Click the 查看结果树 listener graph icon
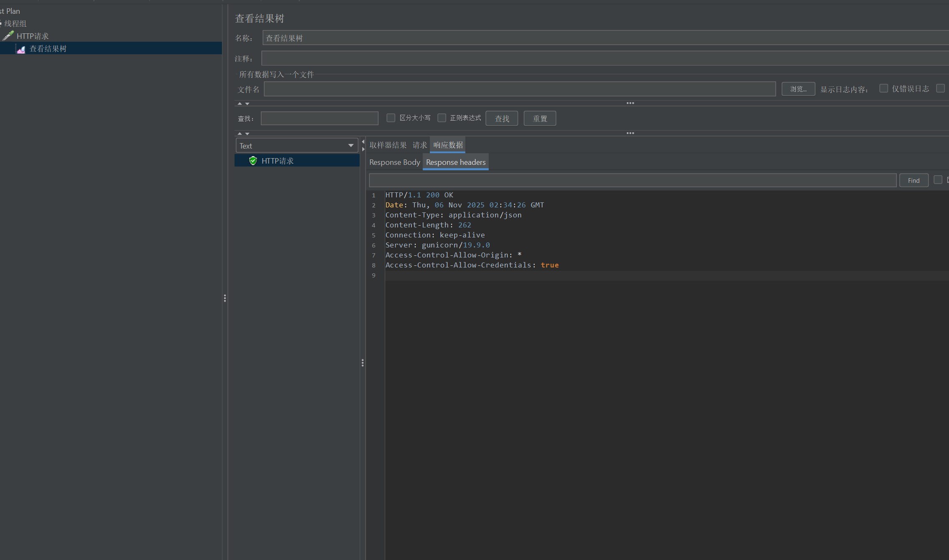 pos(21,49)
